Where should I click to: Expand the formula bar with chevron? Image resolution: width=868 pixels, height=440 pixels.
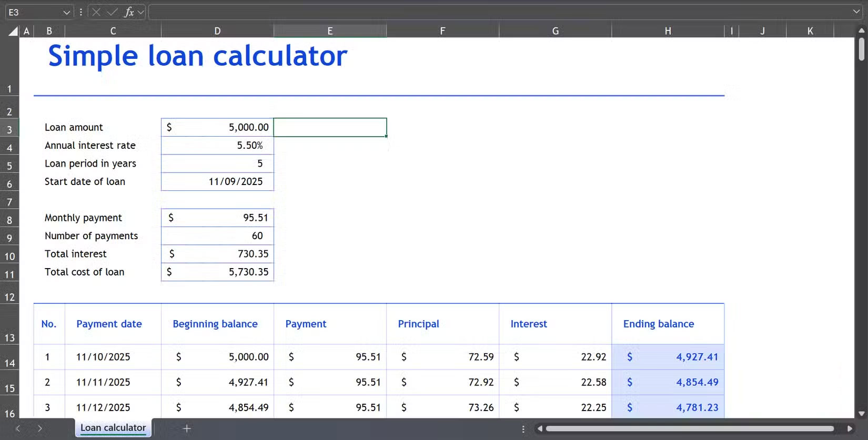pos(856,12)
